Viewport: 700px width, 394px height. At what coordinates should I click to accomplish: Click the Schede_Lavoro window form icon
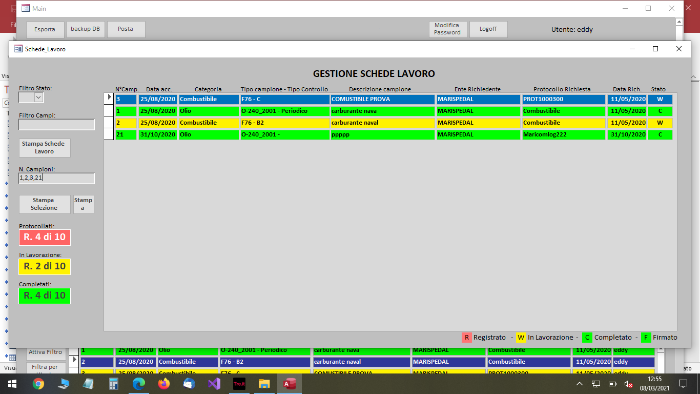18,49
